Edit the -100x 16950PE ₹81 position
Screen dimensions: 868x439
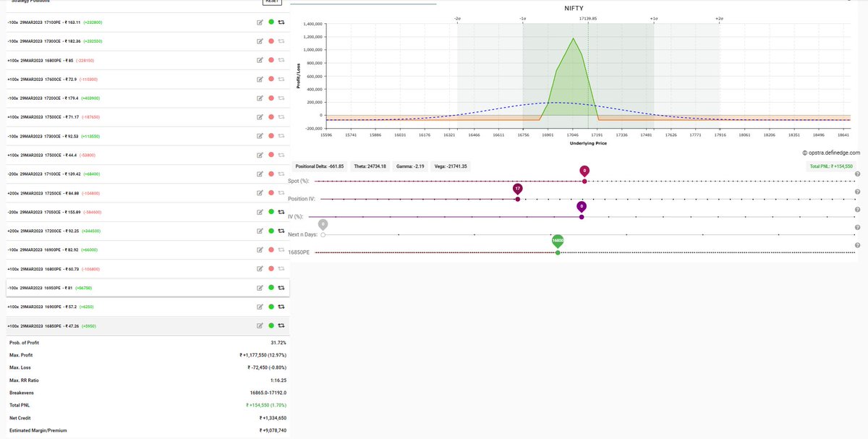[x=260, y=288]
